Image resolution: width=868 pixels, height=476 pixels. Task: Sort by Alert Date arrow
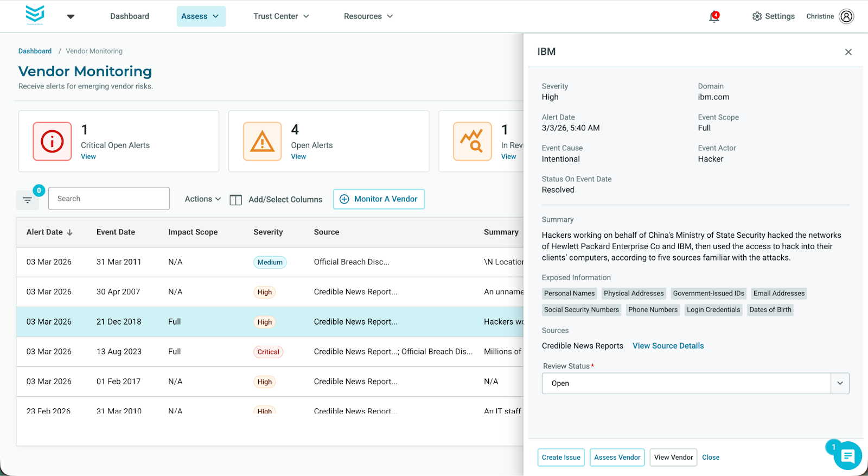[70, 232]
